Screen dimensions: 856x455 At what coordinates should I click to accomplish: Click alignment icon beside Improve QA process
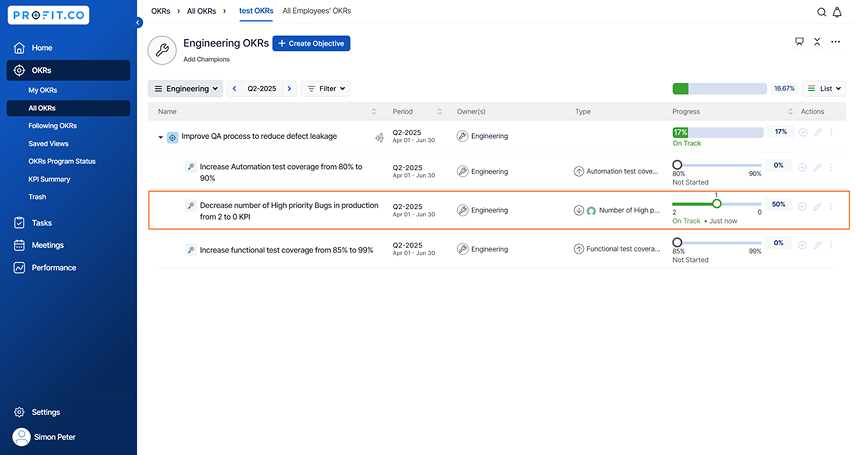379,138
